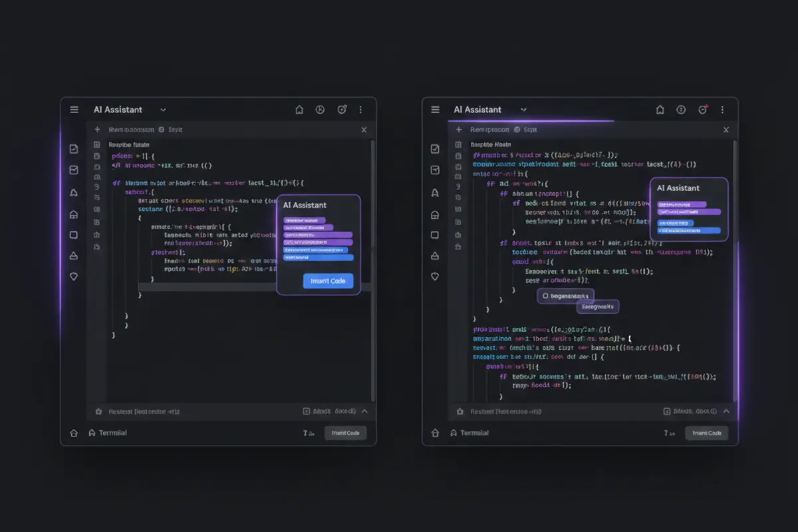This screenshot has height=532, width=798.
Task: Open the AI Assistant dropdown in the right window
Action: (x=523, y=109)
